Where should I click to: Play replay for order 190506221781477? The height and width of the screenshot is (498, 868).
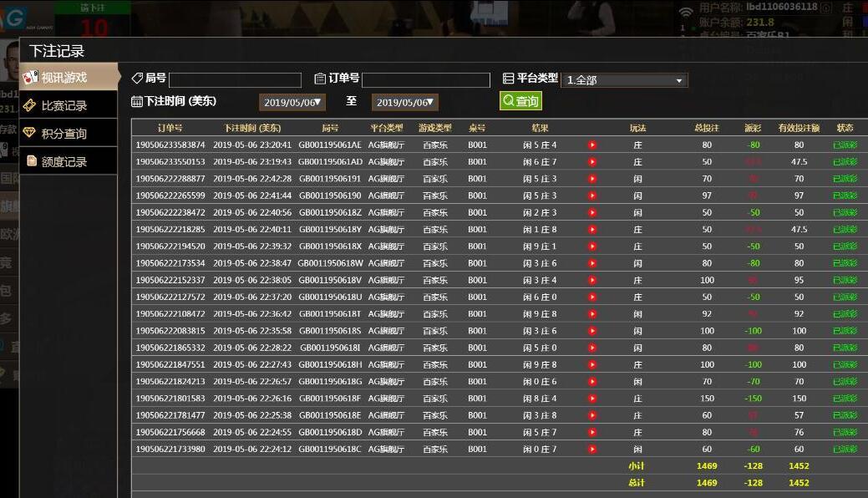click(x=592, y=415)
